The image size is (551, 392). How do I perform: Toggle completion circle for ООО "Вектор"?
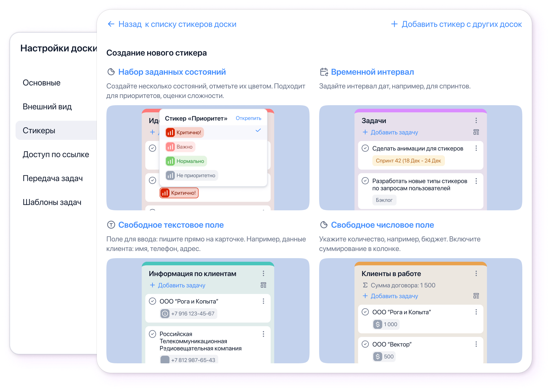click(365, 344)
